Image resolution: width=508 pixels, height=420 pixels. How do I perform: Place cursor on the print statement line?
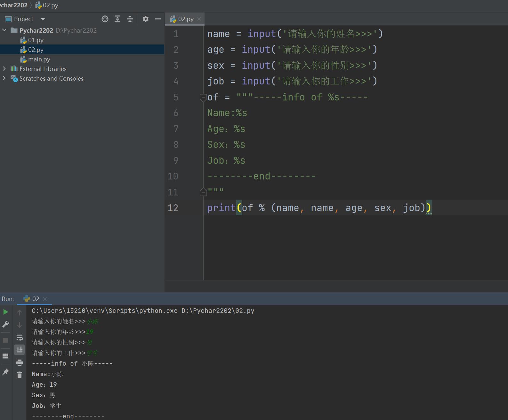319,208
